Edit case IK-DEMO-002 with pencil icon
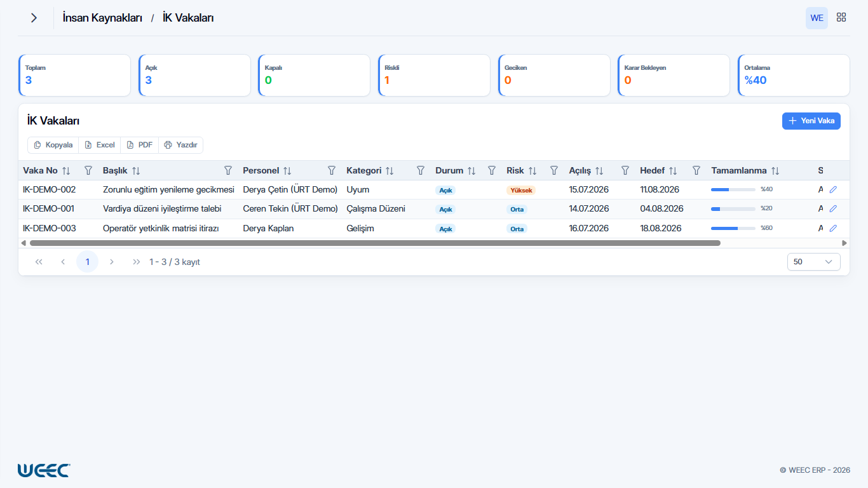Image resolution: width=868 pixels, height=488 pixels. [833, 189]
